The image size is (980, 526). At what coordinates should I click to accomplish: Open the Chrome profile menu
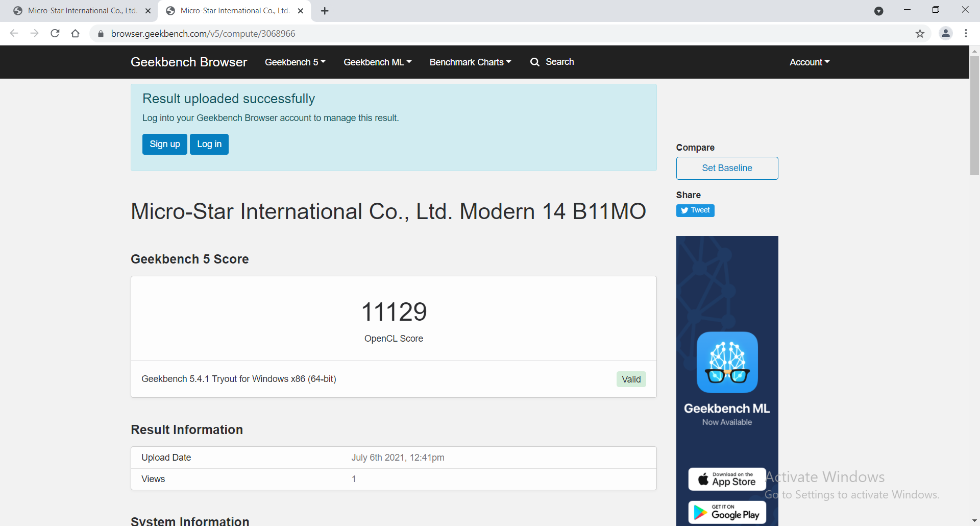pyautogui.click(x=946, y=34)
